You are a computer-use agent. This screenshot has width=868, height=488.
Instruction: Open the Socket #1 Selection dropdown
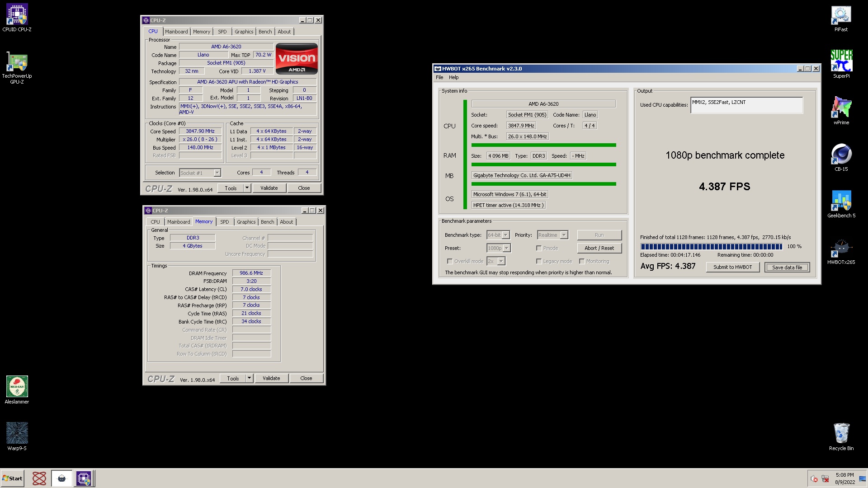[200, 173]
